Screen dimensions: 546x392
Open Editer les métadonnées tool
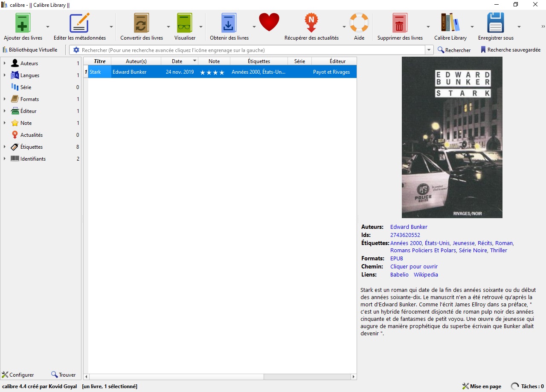pyautogui.click(x=79, y=23)
